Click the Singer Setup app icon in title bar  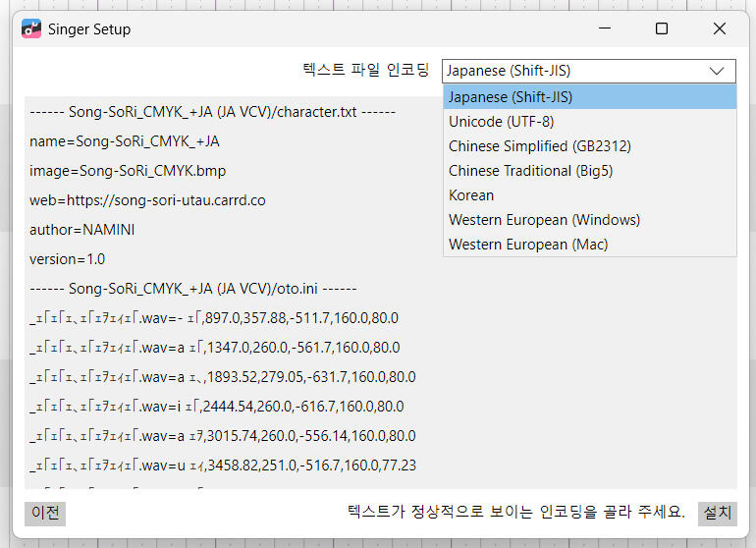[31, 28]
